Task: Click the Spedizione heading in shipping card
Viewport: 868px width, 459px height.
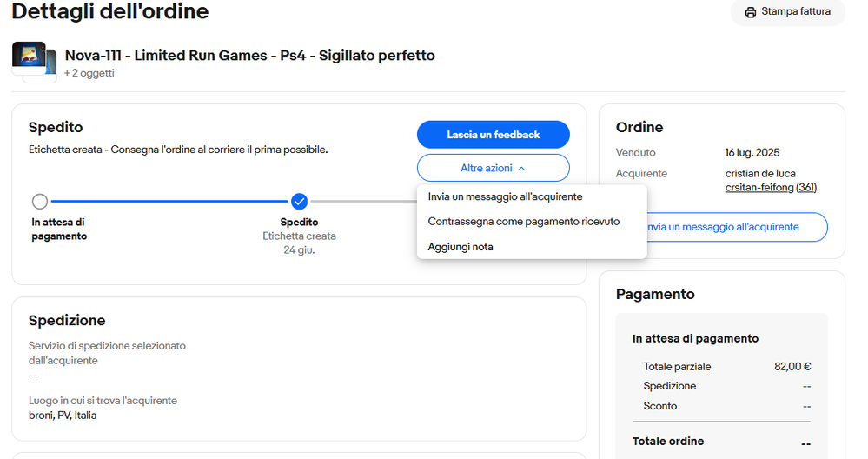Action: (x=67, y=321)
